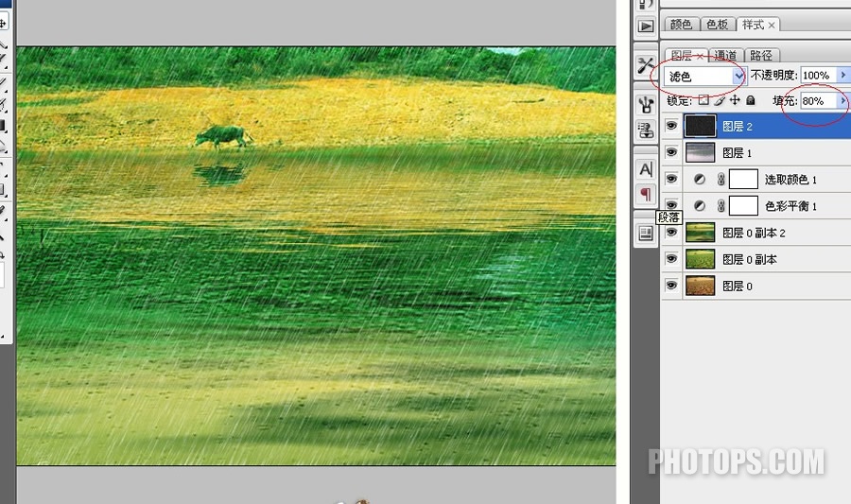The width and height of the screenshot is (851, 504).
Task: Click lock position icon
Action: [x=735, y=100]
